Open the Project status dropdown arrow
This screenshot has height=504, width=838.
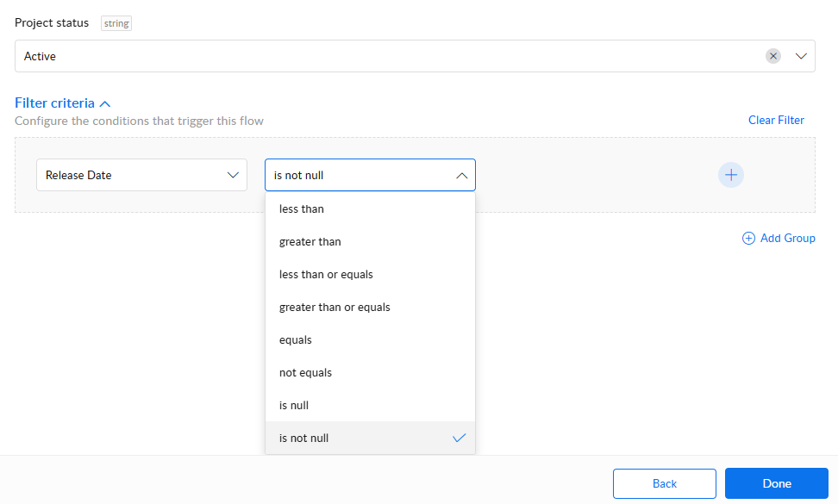click(801, 56)
